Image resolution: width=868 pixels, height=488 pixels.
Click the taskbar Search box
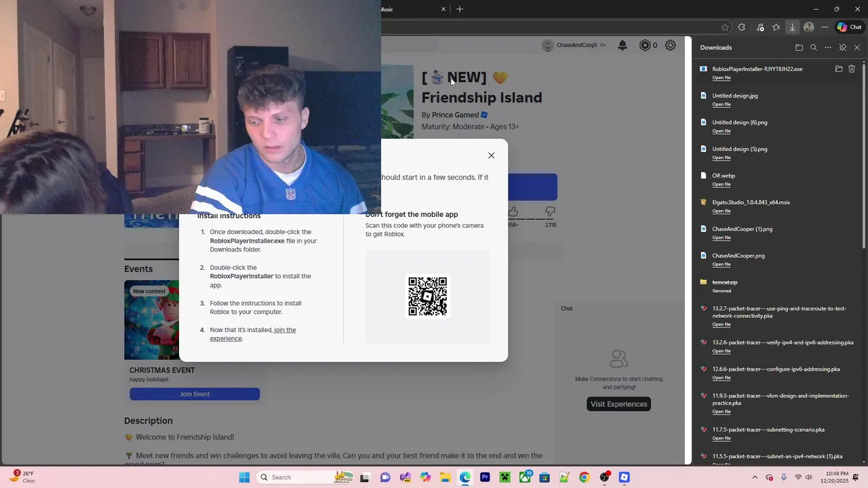(x=306, y=477)
